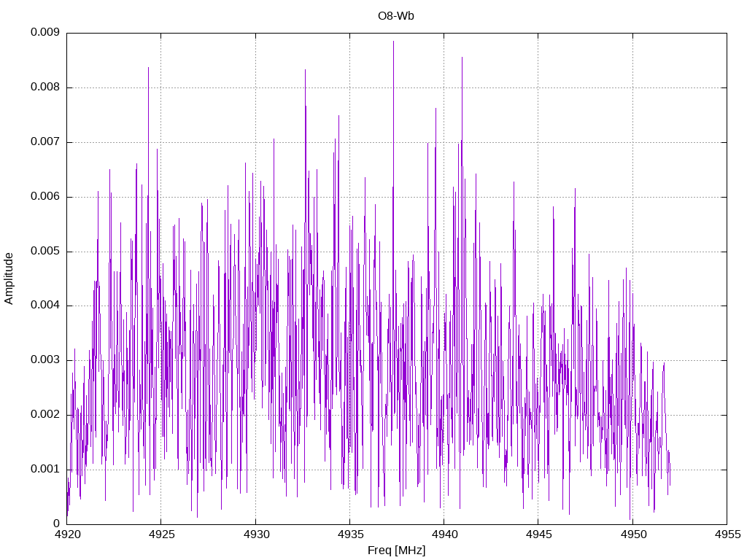Click x-axis tick label 4955
The height and width of the screenshot is (560, 747).
(727, 534)
